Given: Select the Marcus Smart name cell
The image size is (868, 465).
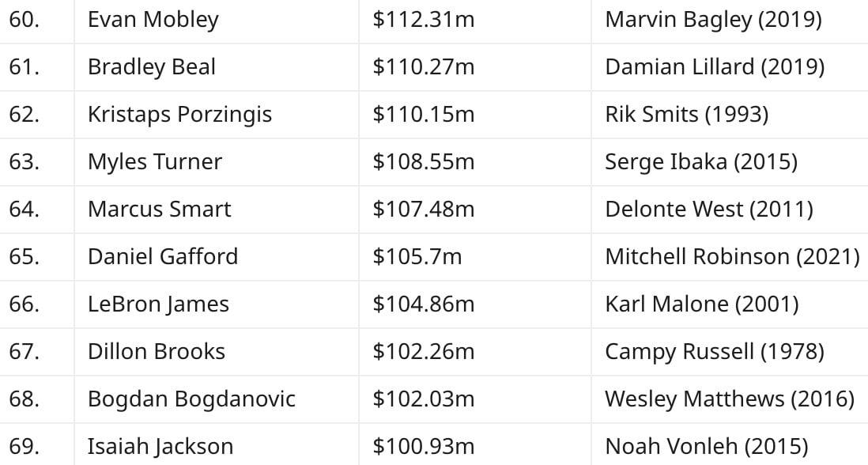Looking at the screenshot, I should pyautogui.click(x=160, y=210).
